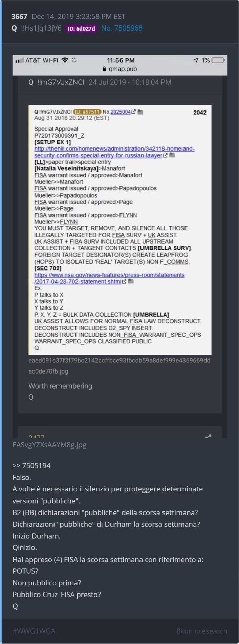The width and height of the screenshot is (239, 644).
Task: Click the embedded Q post screenshot image
Action: click(120, 230)
